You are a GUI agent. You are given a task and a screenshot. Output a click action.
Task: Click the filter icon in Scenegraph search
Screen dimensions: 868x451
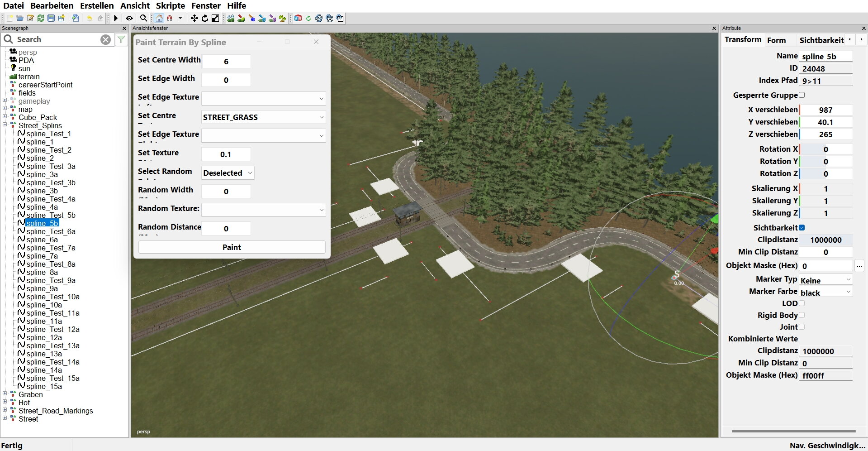tap(121, 40)
